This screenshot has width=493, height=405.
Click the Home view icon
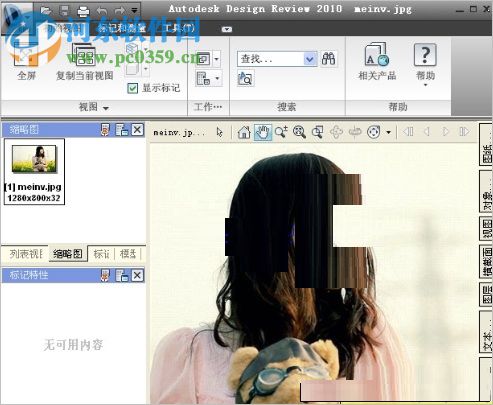tap(244, 132)
